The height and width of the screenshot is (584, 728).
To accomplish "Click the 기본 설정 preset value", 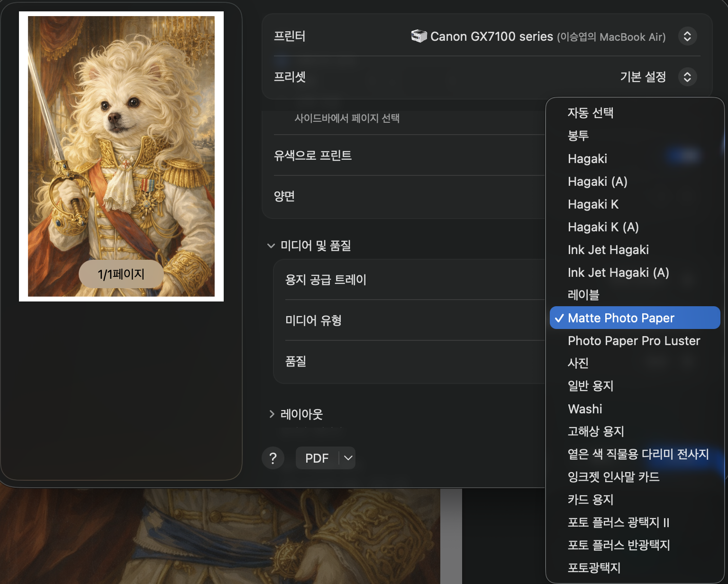I will coord(643,77).
